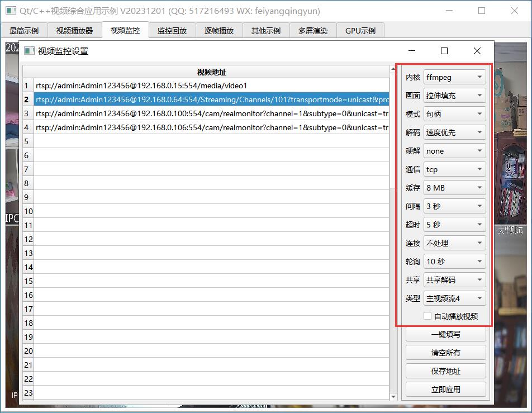Viewport: 532px width, 413px height.
Task: Enable the 自动播放视频 checkbox
Action: pyautogui.click(x=427, y=316)
